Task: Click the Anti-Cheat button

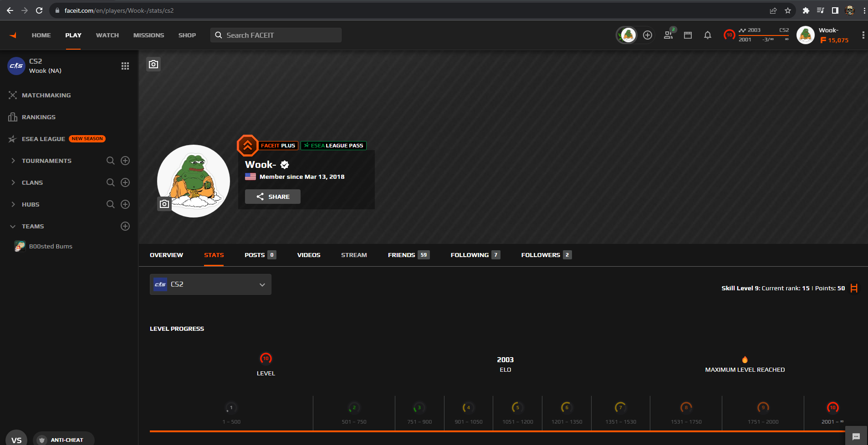Action: point(64,440)
